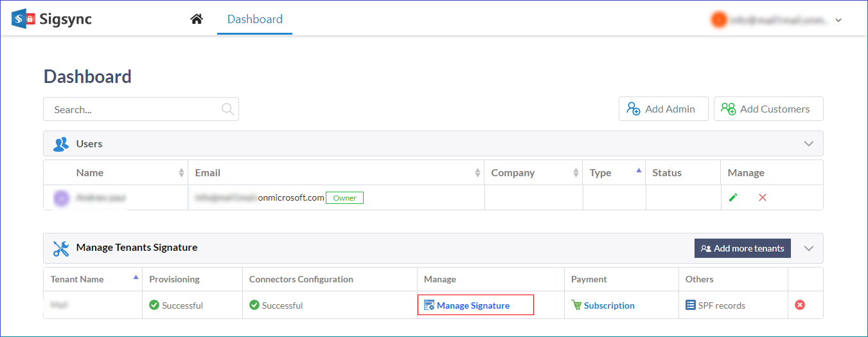
Task: Remove the tenant using red circle icon
Action: click(x=800, y=305)
